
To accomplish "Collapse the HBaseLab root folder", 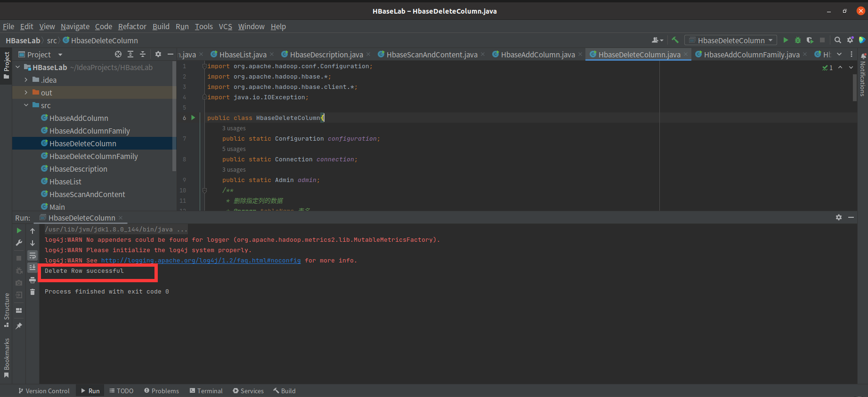I will 18,67.
